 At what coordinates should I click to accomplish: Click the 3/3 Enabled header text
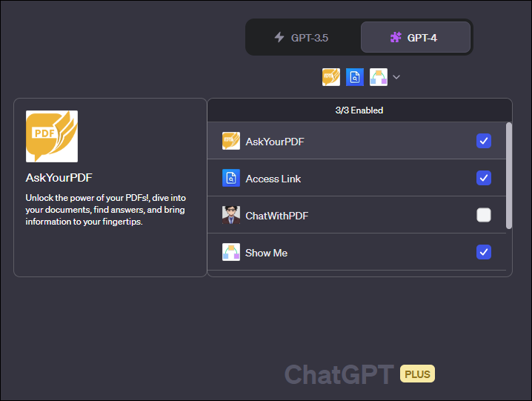click(x=359, y=110)
